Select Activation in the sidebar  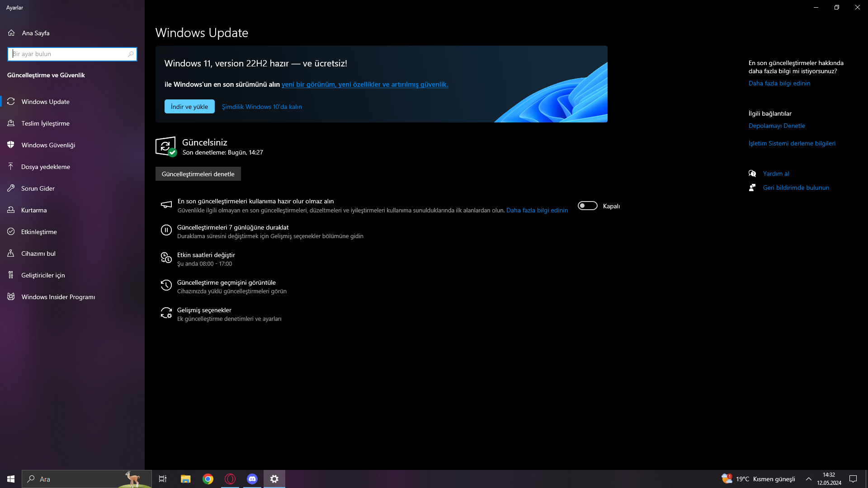(x=39, y=232)
